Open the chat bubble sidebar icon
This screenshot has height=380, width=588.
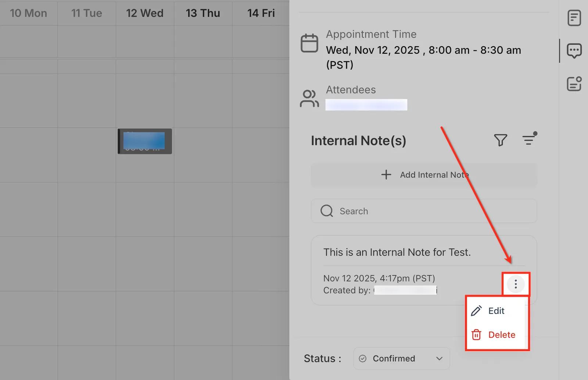[x=574, y=51]
